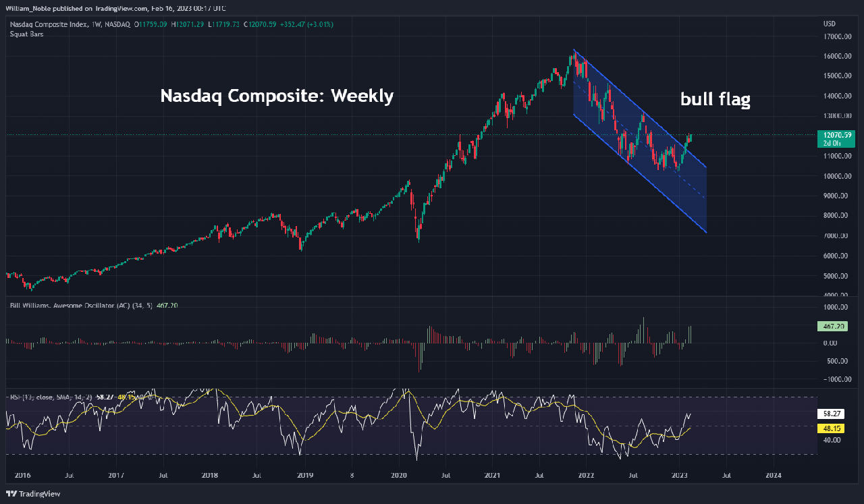
Task: Click the 0.00 oscillator axis label
Action: point(831,343)
